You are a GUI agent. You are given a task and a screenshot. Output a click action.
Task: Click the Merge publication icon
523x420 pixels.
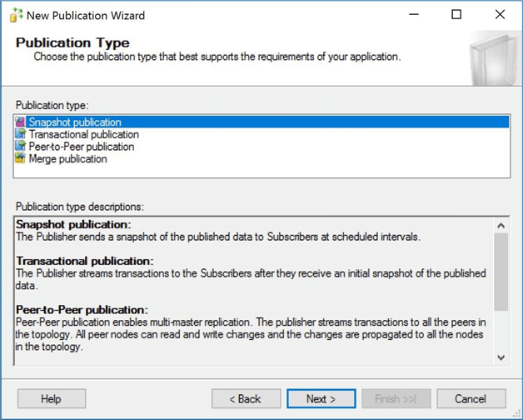click(x=21, y=158)
